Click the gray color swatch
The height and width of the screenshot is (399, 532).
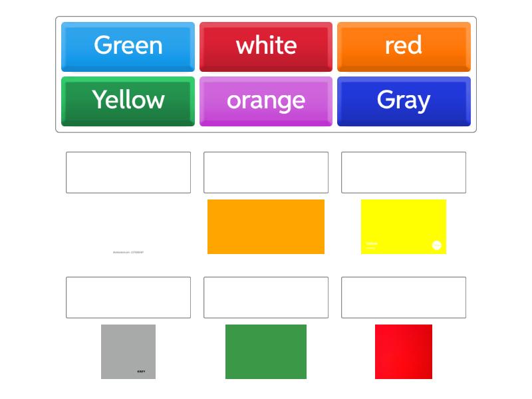128,352
